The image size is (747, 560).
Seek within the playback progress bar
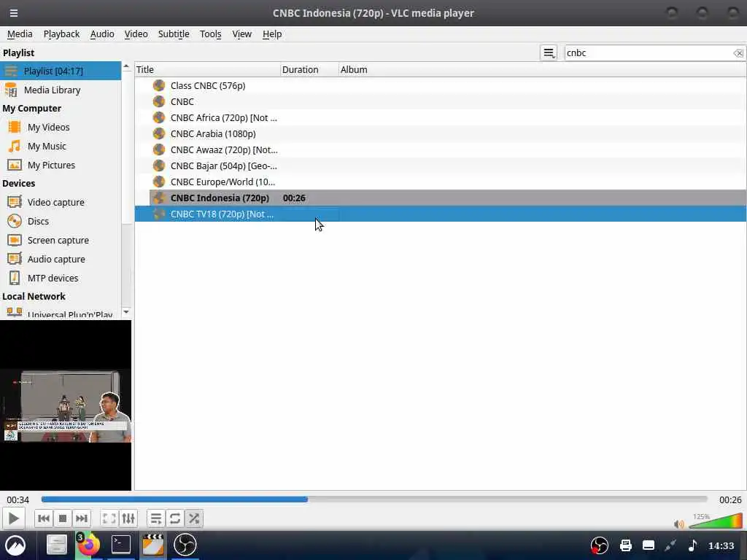pyautogui.click(x=374, y=499)
